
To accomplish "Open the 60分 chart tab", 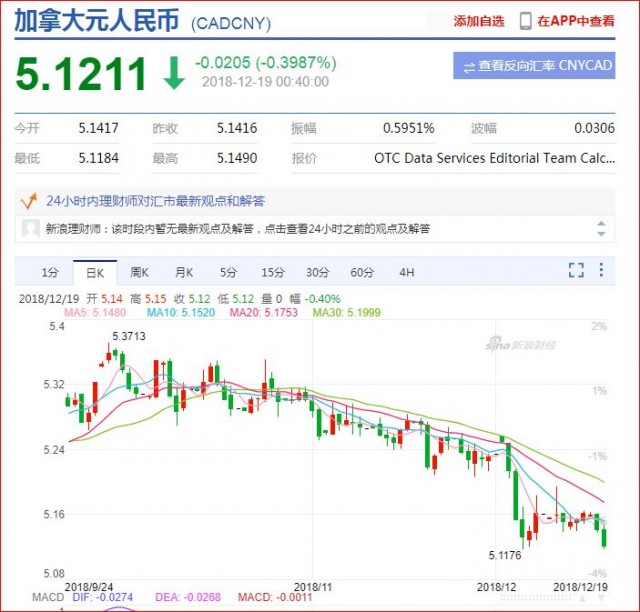I will [362, 272].
